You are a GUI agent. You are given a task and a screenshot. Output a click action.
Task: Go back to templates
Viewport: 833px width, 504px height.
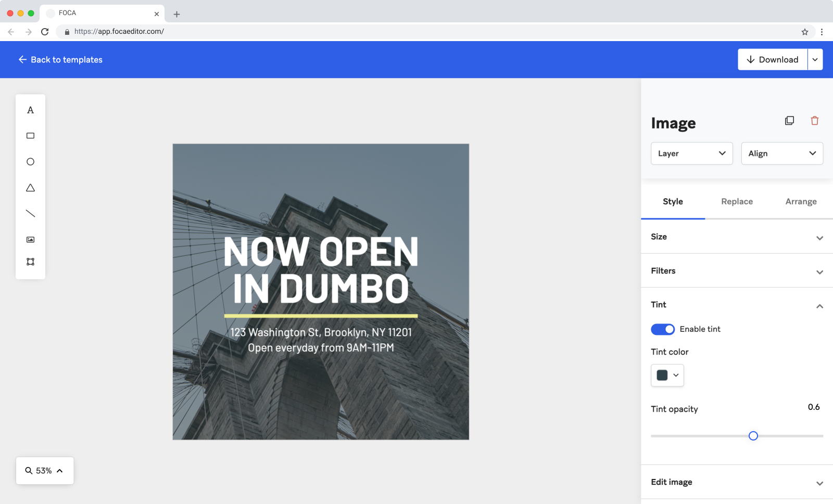(x=60, y=60)
